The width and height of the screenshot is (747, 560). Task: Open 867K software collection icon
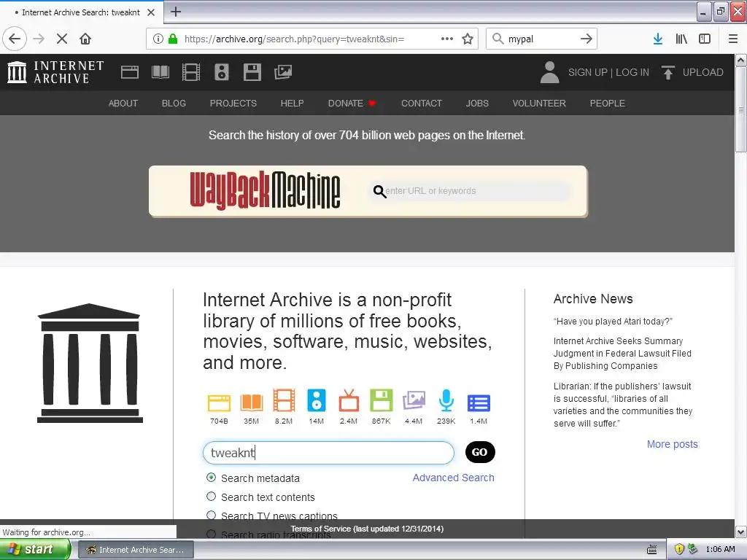(381, 400)
